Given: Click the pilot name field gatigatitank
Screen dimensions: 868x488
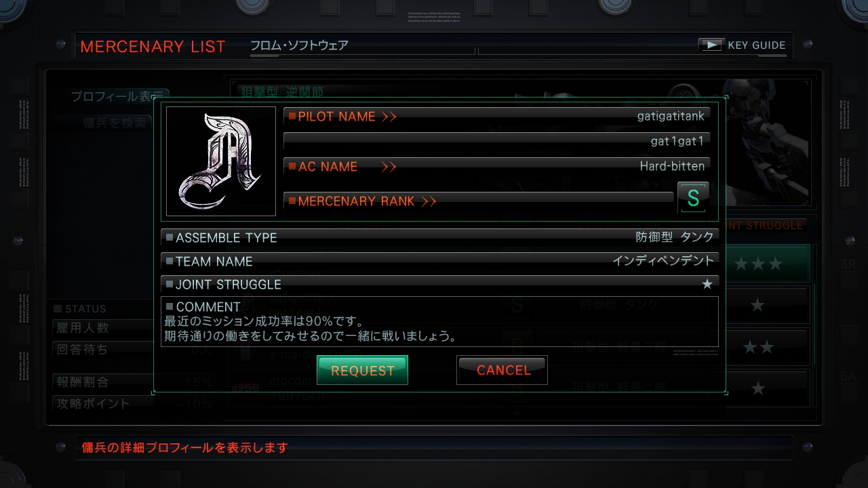Looking at the screenshot, I should coord(497,116).
